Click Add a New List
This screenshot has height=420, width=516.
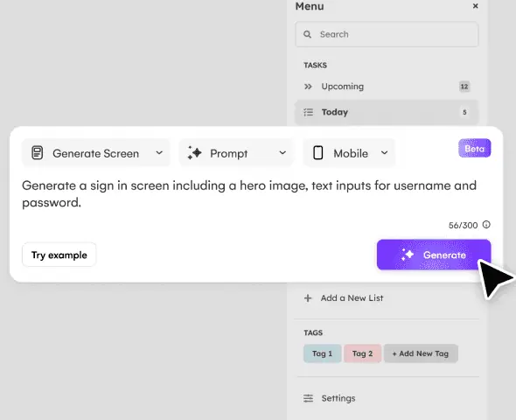click(x=352, y=297)
